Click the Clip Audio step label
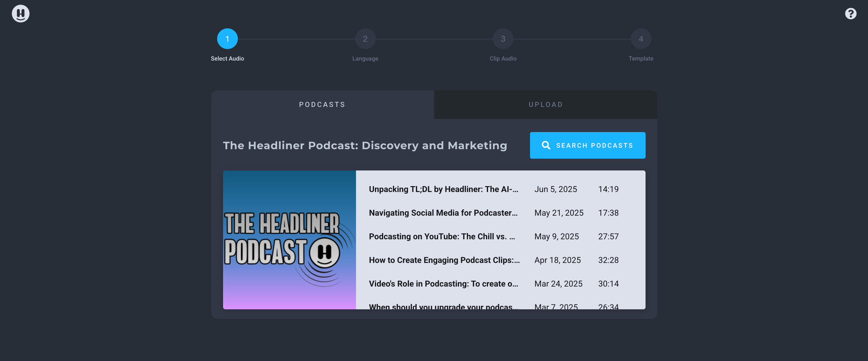 [503, 58]
